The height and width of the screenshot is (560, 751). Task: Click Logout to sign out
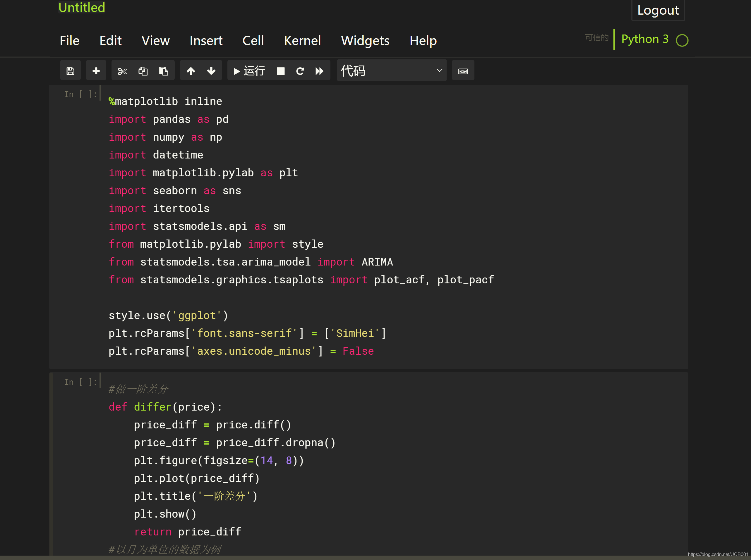pyautogui.click(x=658, y=10)
